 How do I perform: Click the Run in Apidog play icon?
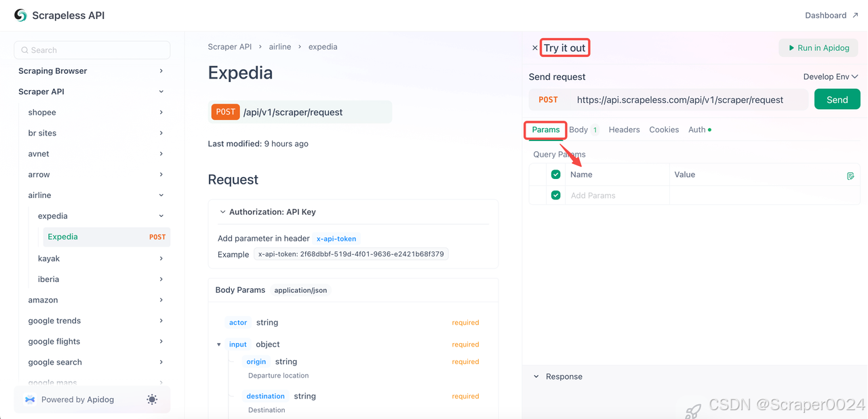pos(791,48)
